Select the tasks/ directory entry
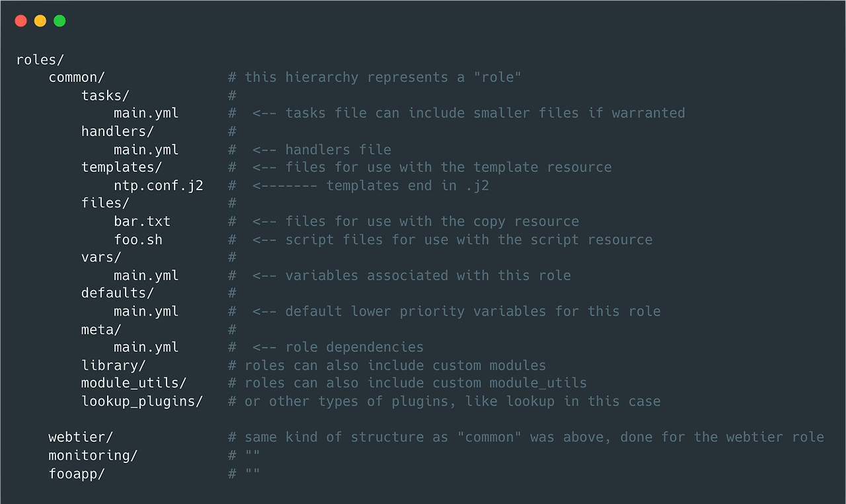The width and height of the screenshot is (846, 504). click(105, 95)
